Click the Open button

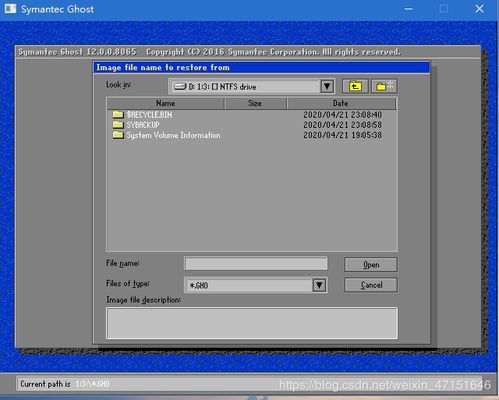[x=371, y=265]
